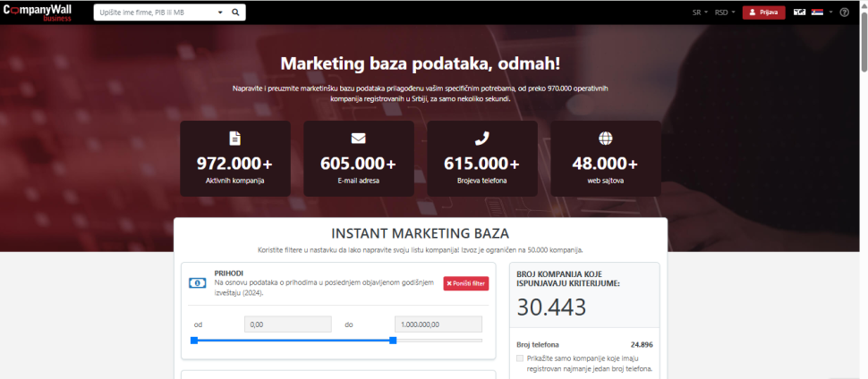
Task: Click the envelope icon above E-mail adresa
Action: coord(359,138)
